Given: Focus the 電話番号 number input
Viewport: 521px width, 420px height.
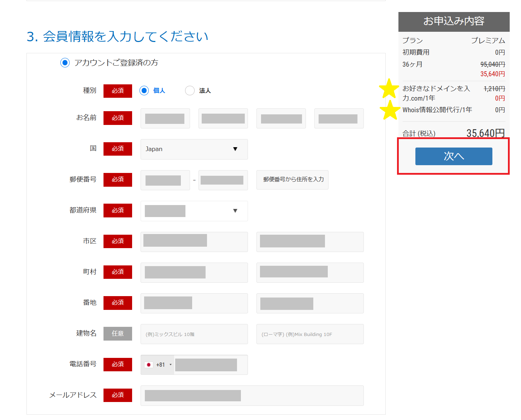Looking at the screenshot, I should (x=210, y=365).
